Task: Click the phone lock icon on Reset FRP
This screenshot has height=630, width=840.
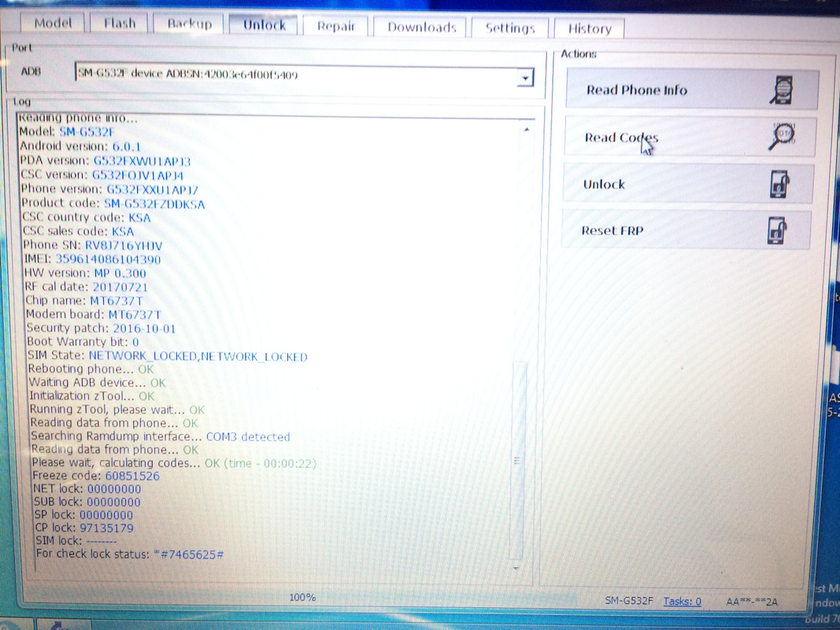Action: coord(777,231)
